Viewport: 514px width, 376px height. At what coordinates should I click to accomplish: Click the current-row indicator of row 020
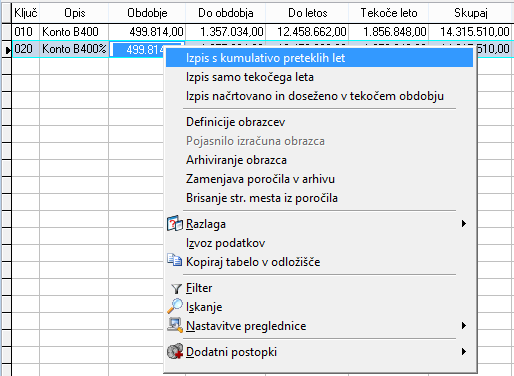[x=6, y=49]
